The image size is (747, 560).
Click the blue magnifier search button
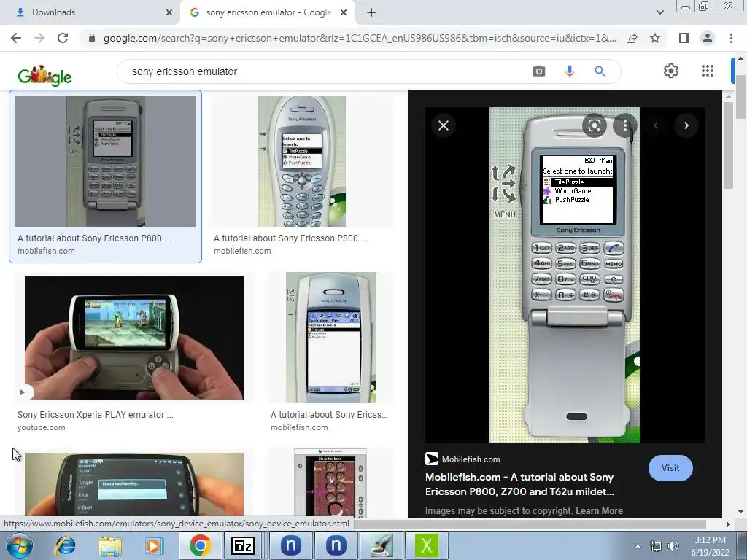[x=600, y=71]
